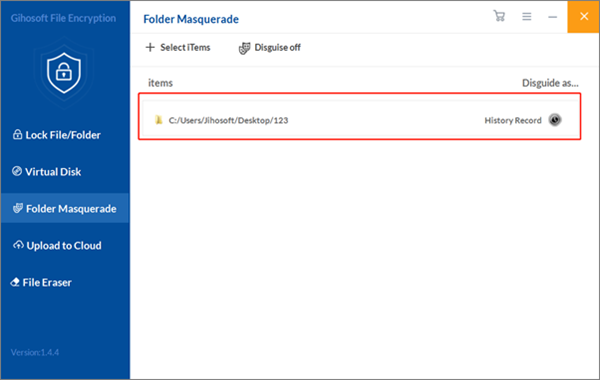Viewport: 600px width, 380px height.
Task: Open Lock File/Folder section
Action: [x=57, y=135]
